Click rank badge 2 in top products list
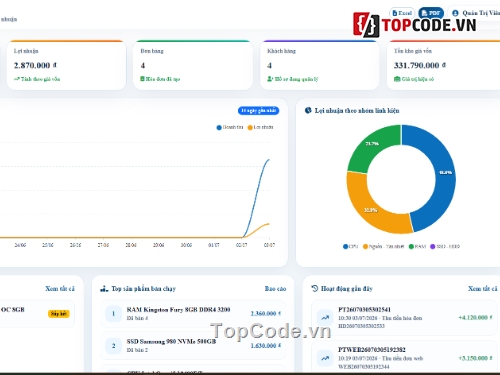The width and height of the screenshot is (500, 375). pyautogui.click(x=113, y=346)
